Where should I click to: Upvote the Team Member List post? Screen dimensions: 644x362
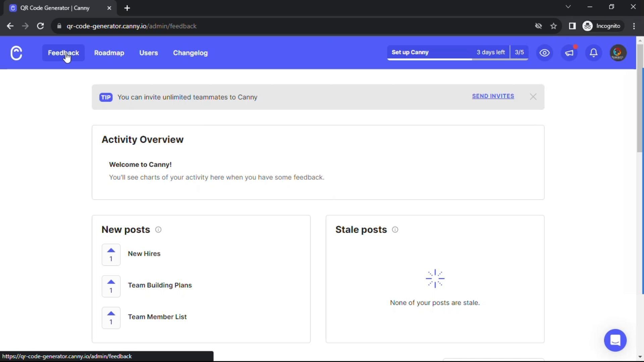coord(111,318)
